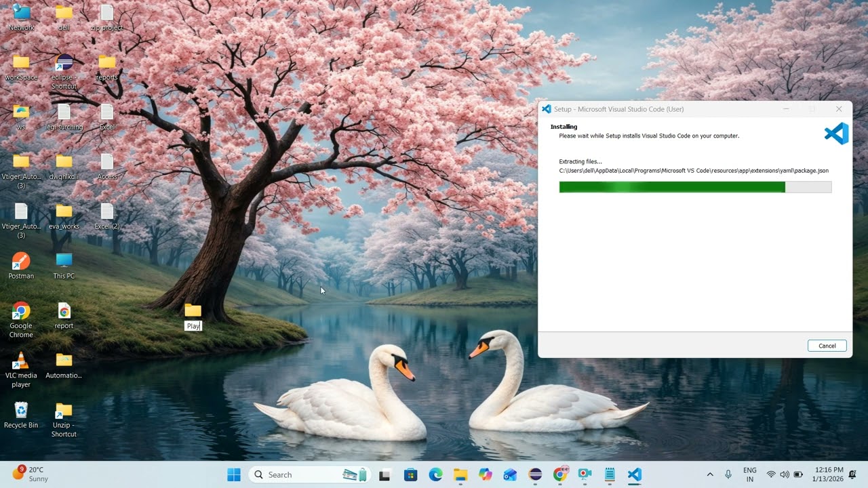Image resolution: width=868 pixels, height=488 pixels.
Task: Select the Network desktop icon
Action: 21,18
